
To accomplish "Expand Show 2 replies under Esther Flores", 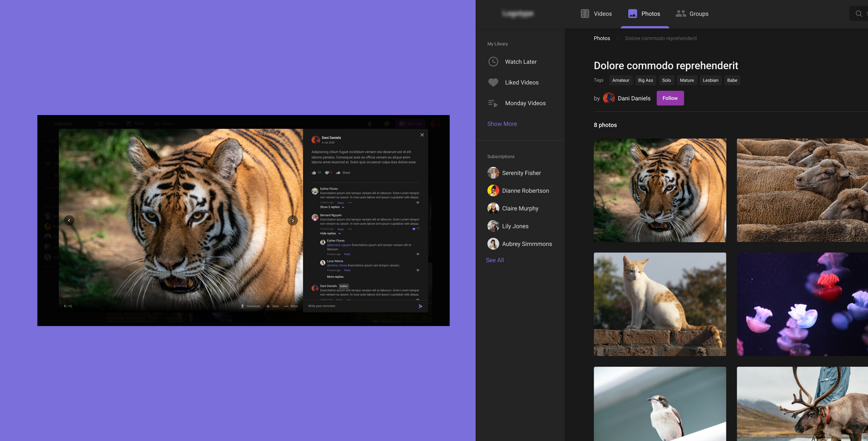I will coord(332,207).
